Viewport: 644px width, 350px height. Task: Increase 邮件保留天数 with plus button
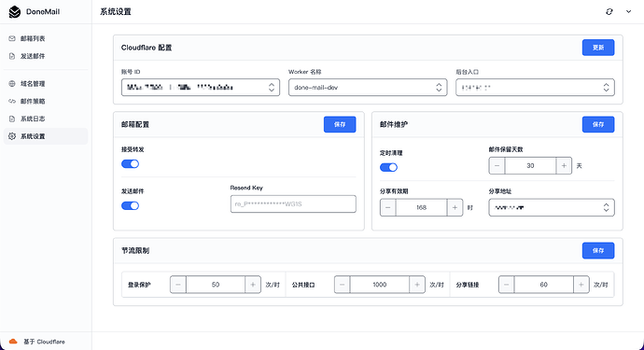click(564, 165)
